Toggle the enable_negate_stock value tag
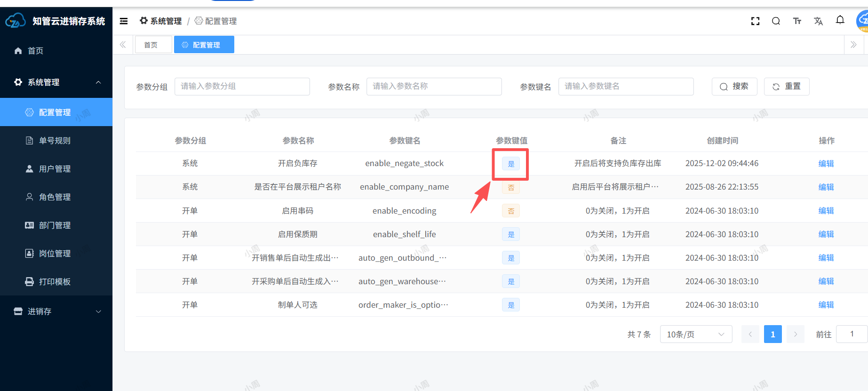Viewport: 868px width, 391px height. point(511,164)
